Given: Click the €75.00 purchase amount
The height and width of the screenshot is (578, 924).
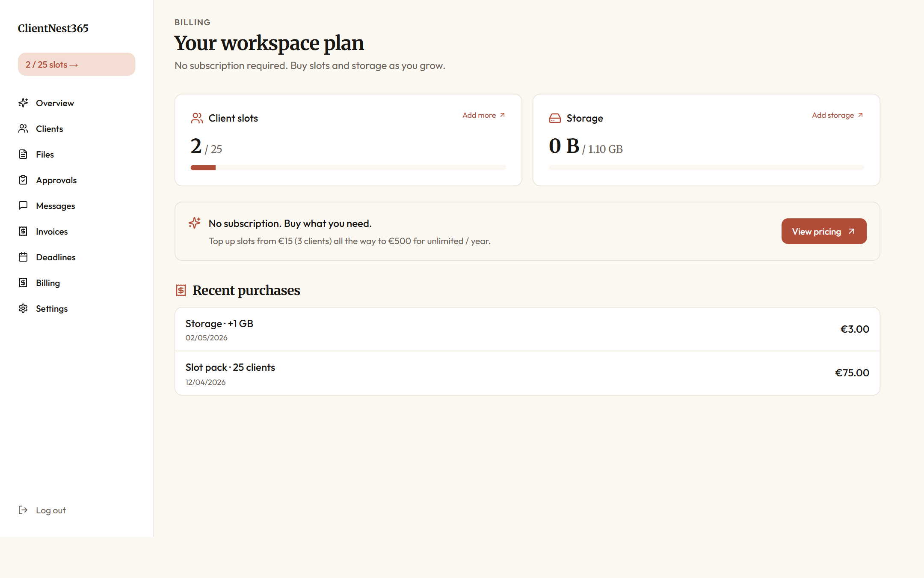Looking at the screenshot, I should (x=852, y=373).
